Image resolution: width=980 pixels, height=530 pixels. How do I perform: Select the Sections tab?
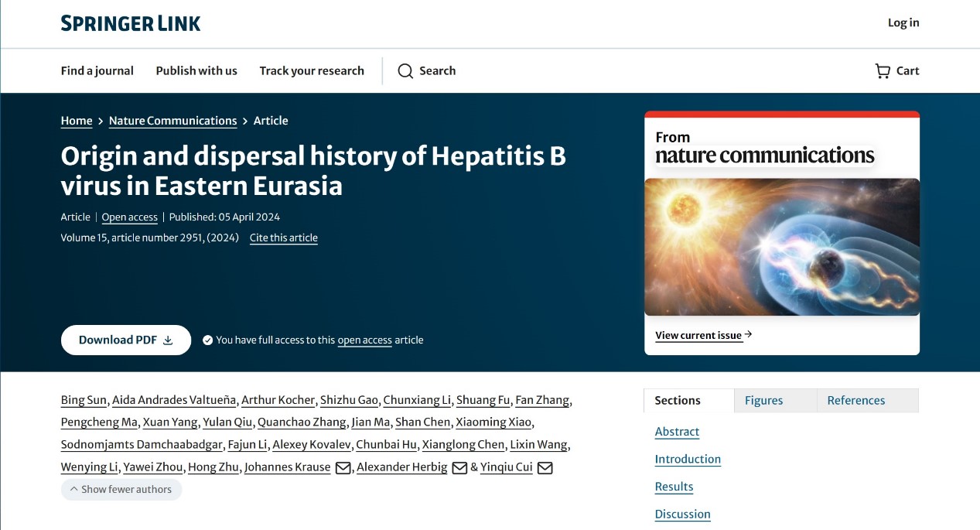(x=678, y=400)
